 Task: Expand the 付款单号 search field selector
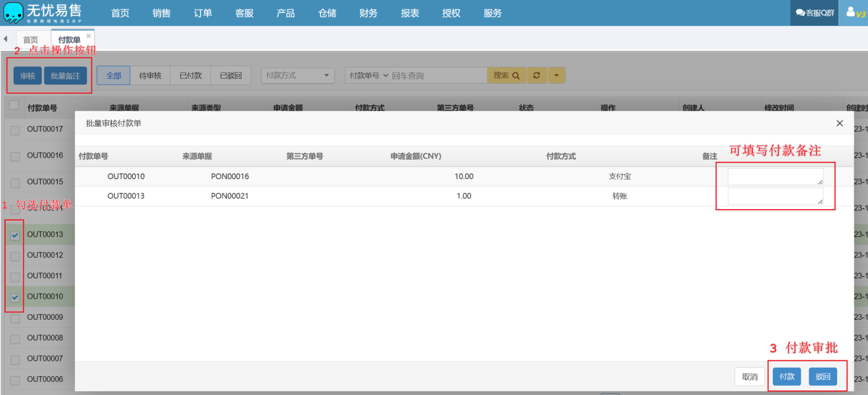368,75
